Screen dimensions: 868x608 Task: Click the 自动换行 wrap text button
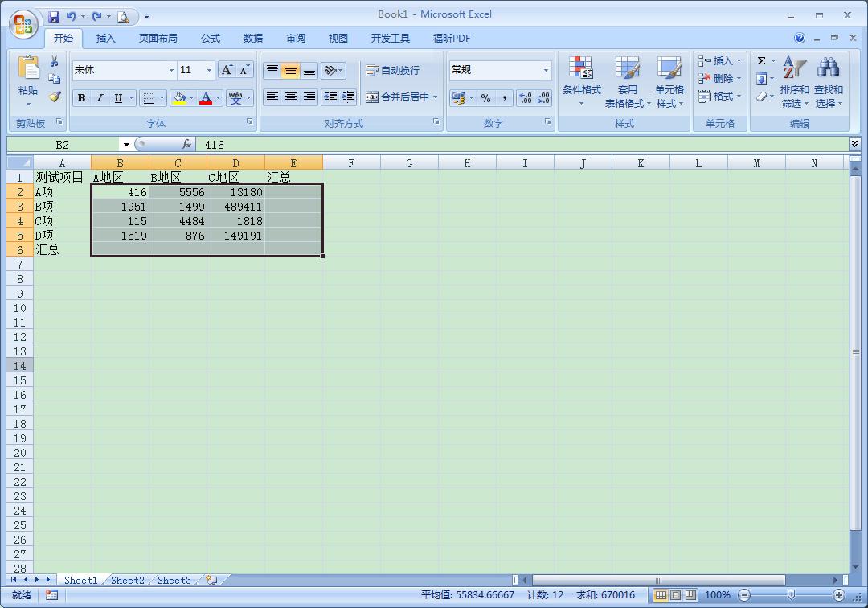click(x=392, y=71)
